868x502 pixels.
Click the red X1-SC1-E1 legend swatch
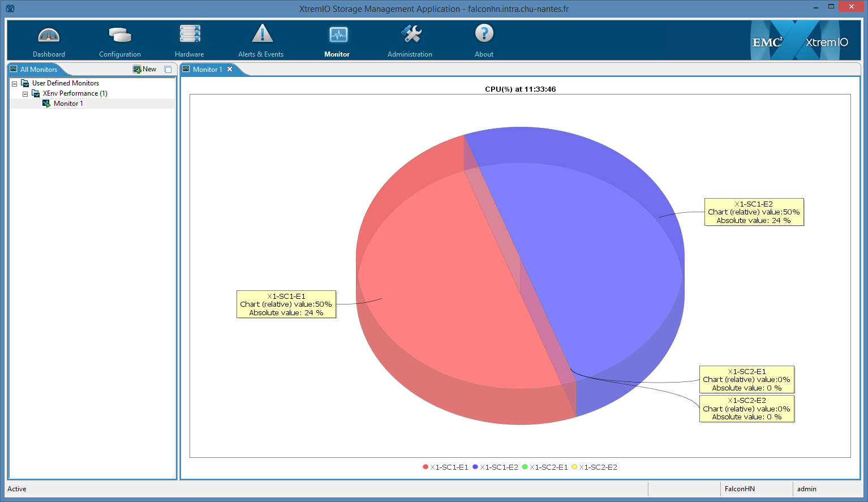pos(426,467)
